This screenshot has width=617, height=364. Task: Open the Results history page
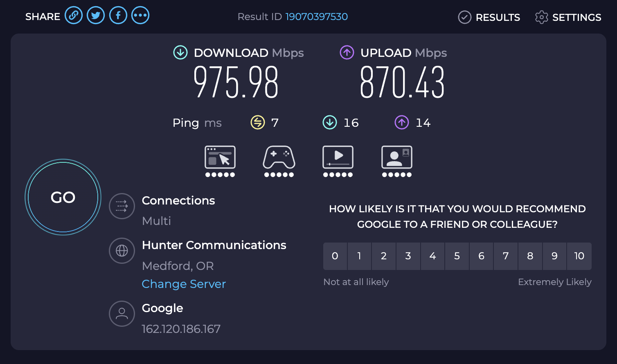[x=489, y=17]
